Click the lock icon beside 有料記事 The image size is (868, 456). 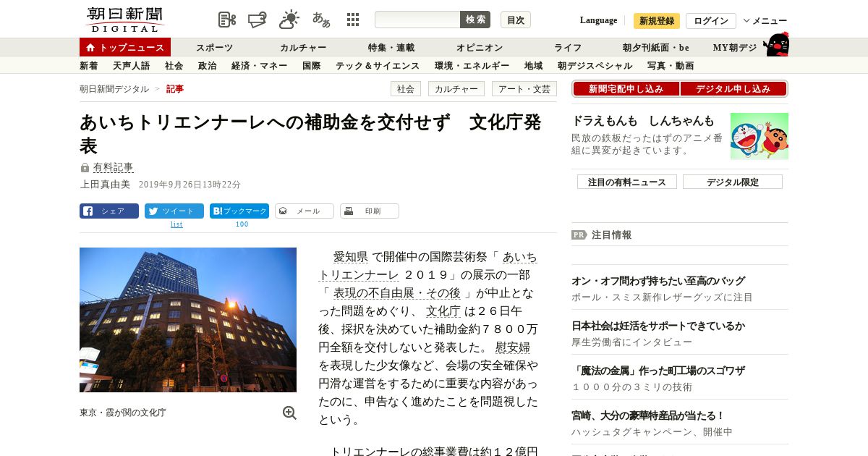[x=85, y=168]
